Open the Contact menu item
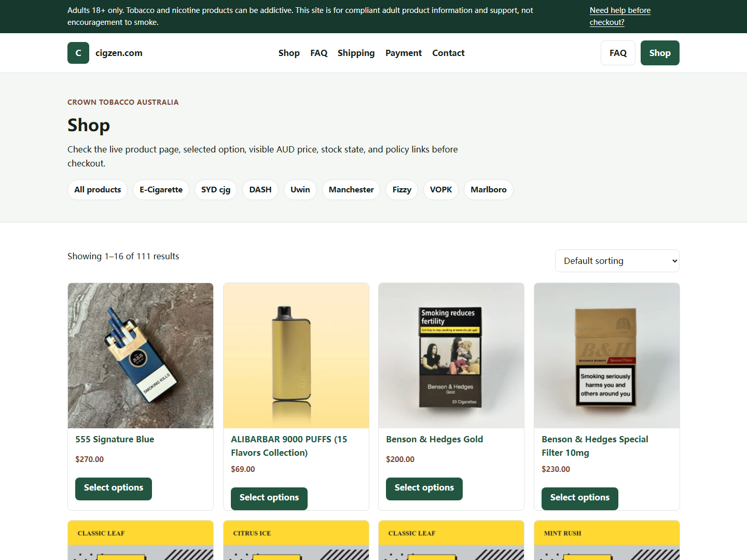Viewport: 747px width, 560px height. 448,53
